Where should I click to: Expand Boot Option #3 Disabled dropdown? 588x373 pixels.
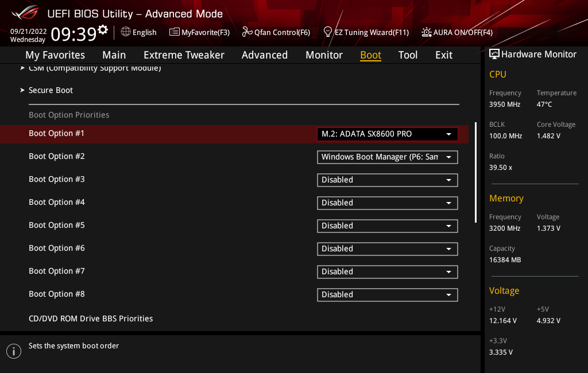387,180
